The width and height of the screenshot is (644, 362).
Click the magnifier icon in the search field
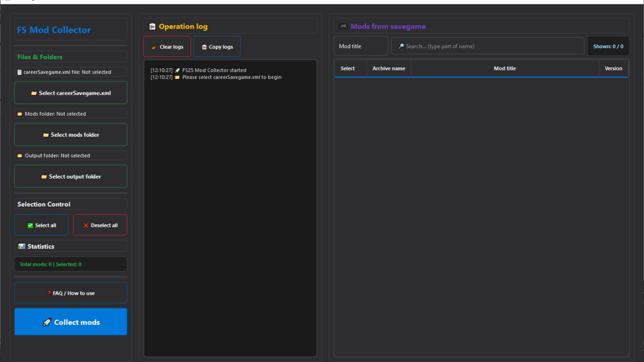click(x=400, y=46)
